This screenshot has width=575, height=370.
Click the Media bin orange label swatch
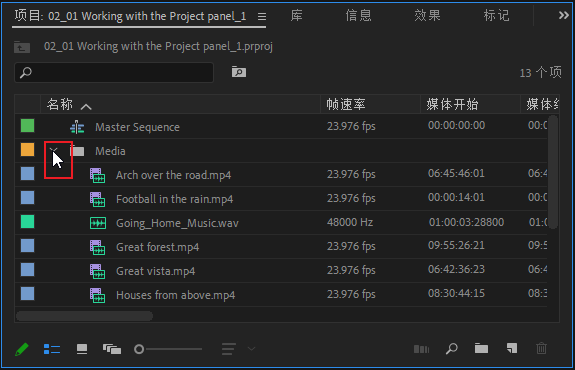coord(28,150)
